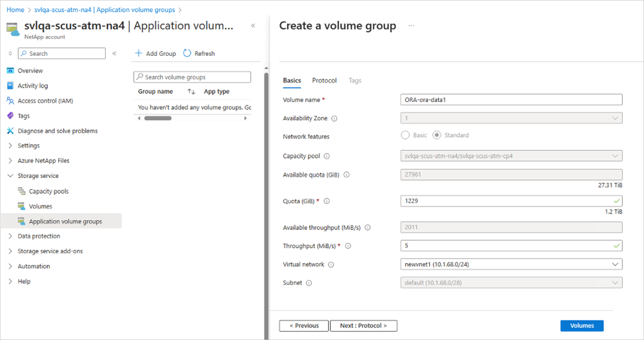This screenshot has height=340, width=644.
Task: Open Activity log menu item
Action: click(33, 86)
